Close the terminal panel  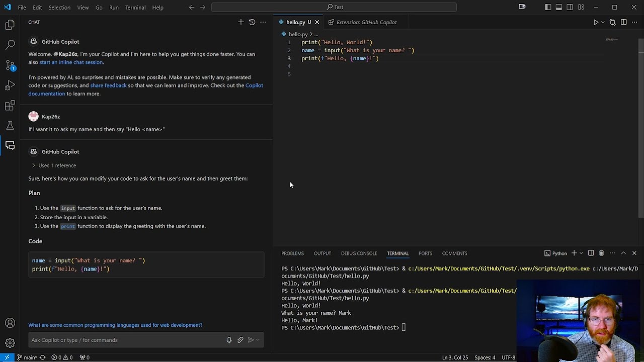tap(634, 253)
